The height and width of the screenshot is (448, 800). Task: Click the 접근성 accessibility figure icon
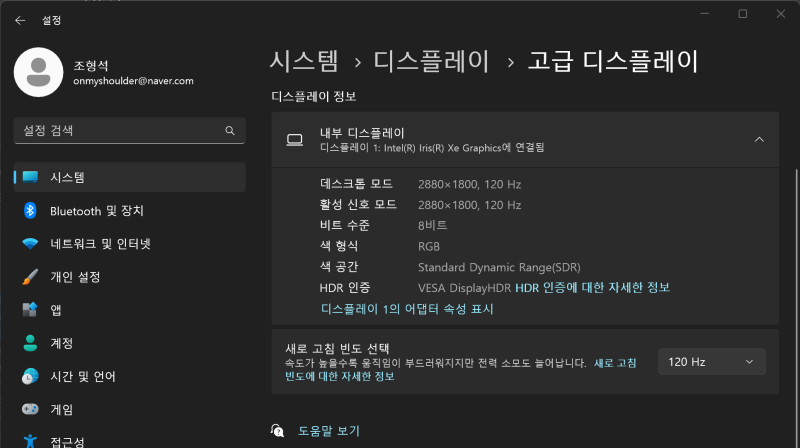tap(30, 441)
